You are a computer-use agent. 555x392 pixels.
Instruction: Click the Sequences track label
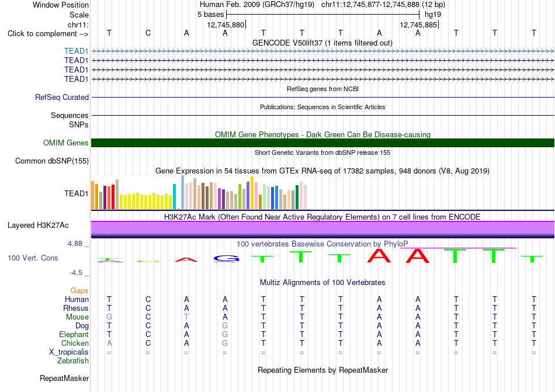pos(70,115)
